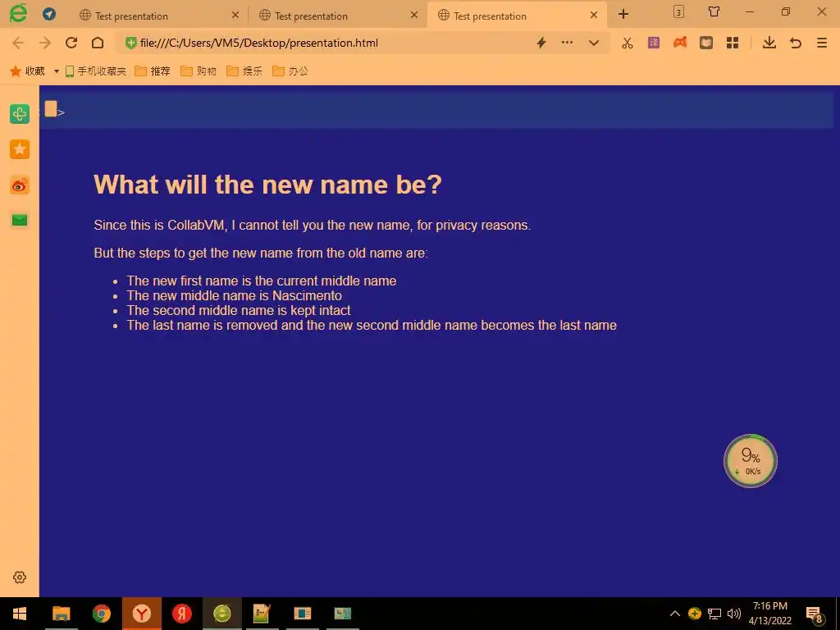Open the red Yandex Я taskbar icon
Image resolution: width=840 pixels, height=630 pixels.
pos(181,614)
